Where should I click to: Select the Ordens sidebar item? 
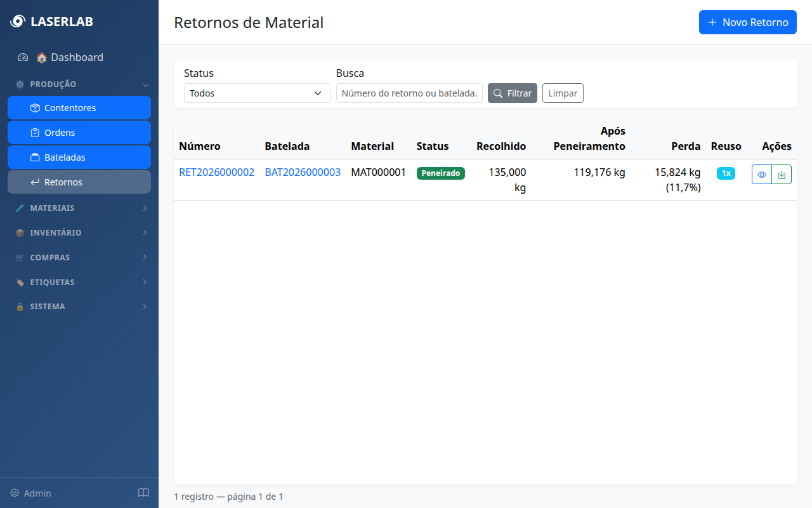79,133
